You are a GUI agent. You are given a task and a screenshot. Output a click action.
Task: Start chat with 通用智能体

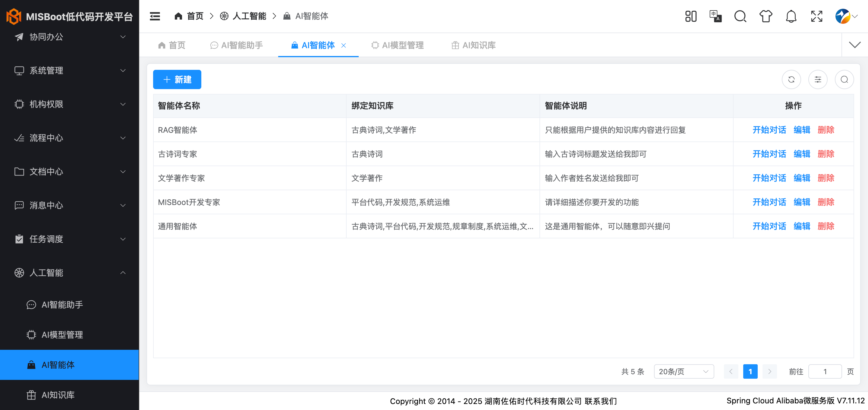[x=769, y=226]
